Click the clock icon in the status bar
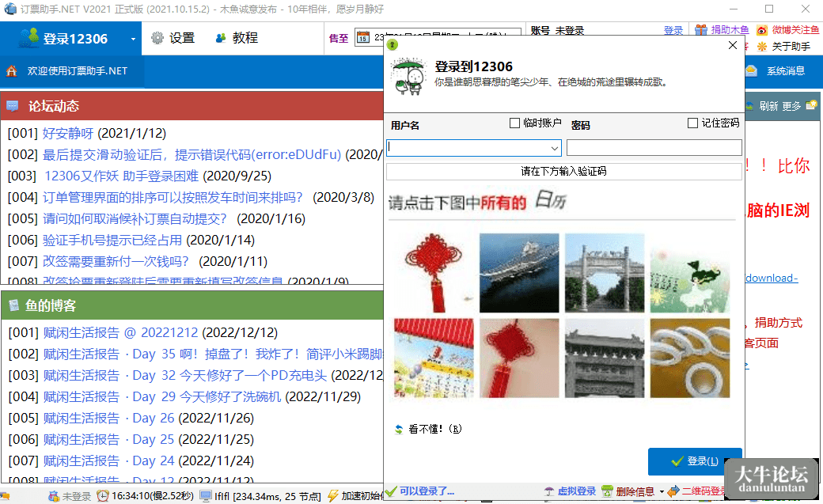823x504 pixels. [103, 496]
